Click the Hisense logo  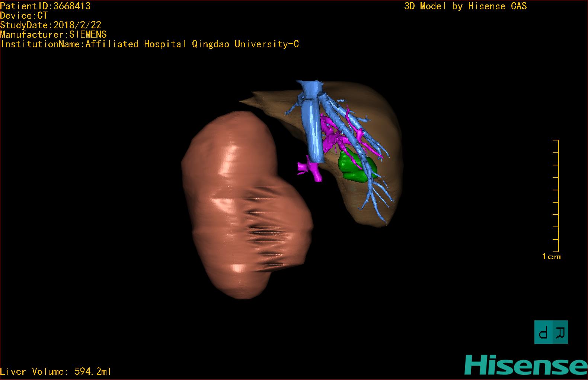[525, 365]
